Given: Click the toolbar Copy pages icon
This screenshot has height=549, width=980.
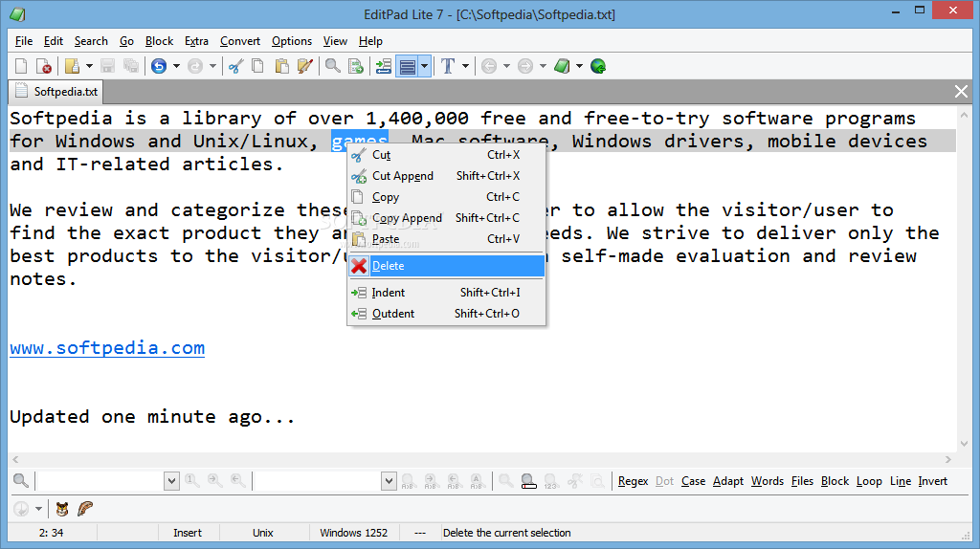Looking at the screenshot, I should [x=257, y=66].
